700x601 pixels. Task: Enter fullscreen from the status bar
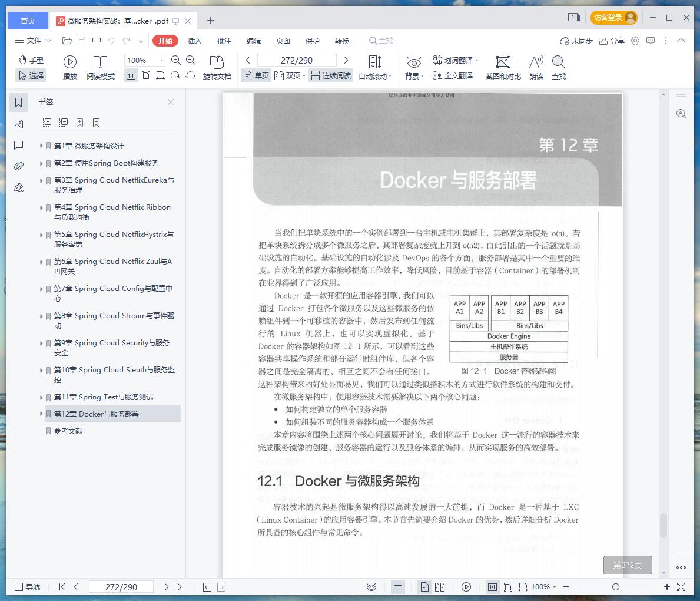tap(681, 587)
